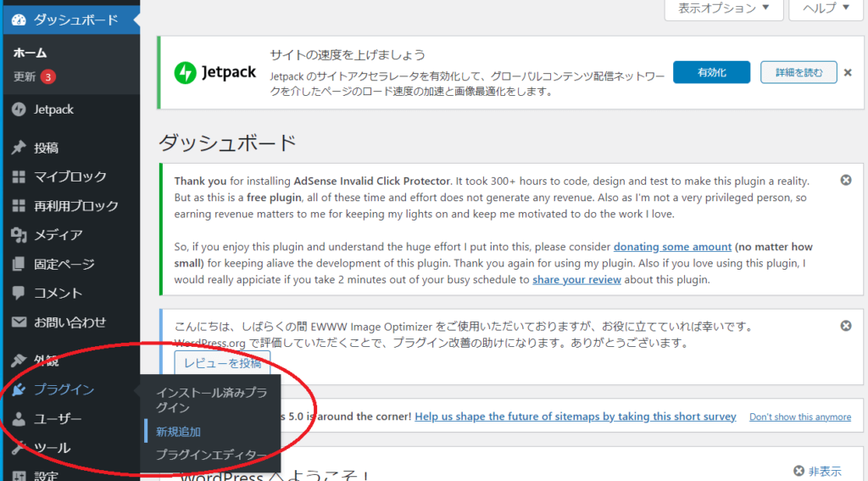Click the Jetpack icon in sidebar
The image size is (868, 481).
[x=19, y=109]
